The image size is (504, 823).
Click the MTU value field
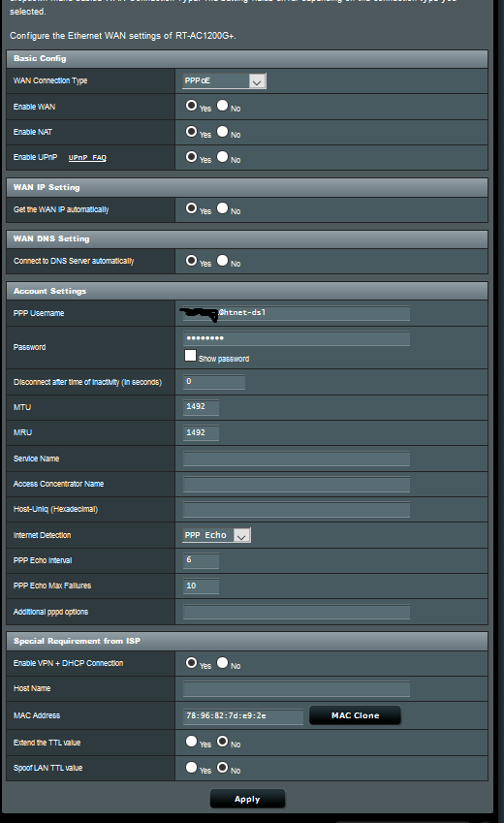(x=201, y=407)
